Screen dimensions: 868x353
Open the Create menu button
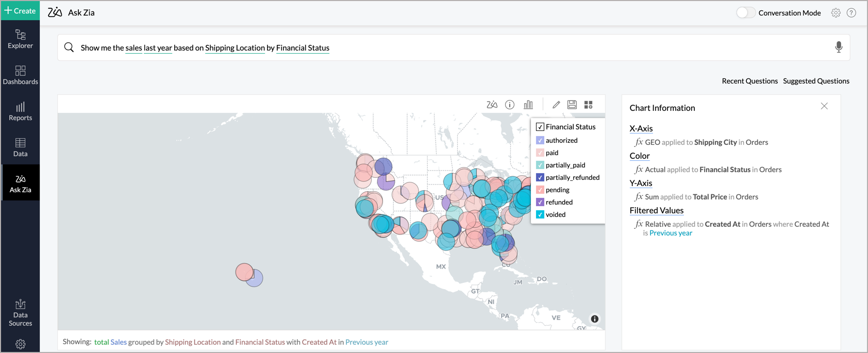click(x=20, y=10)
